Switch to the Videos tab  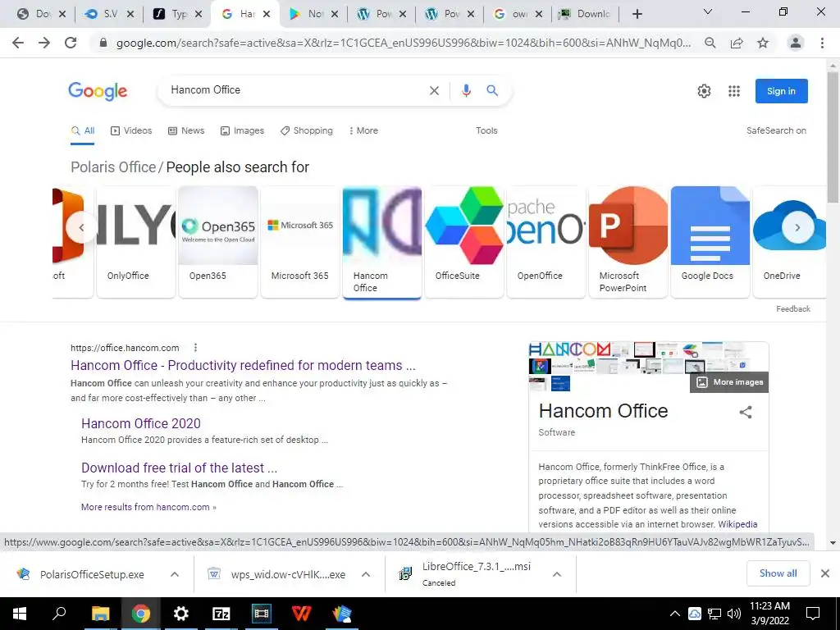click(131, 130)
